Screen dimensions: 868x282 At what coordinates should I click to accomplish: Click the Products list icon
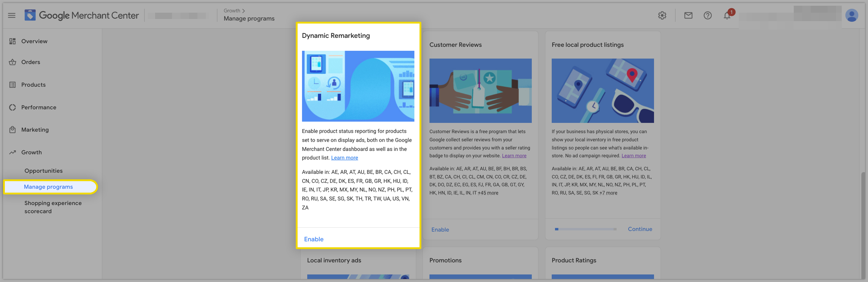click(12, 85)
